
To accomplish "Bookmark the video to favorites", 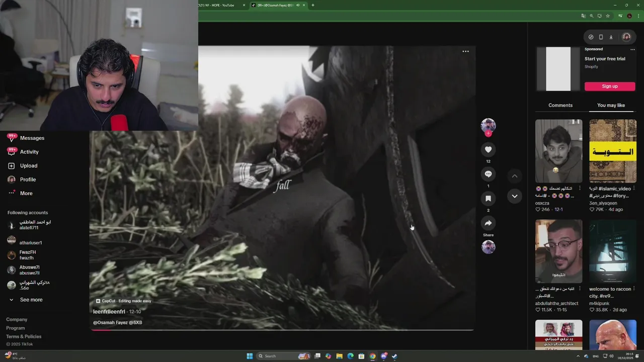I will coord(488,199).
